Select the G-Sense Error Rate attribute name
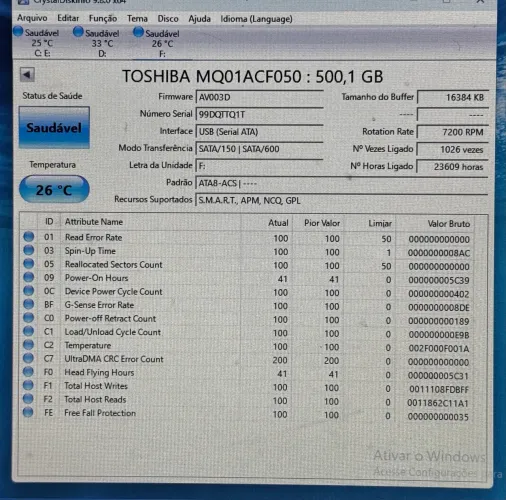Viewport: 506px width, 500px height. (x=99, y=305)
